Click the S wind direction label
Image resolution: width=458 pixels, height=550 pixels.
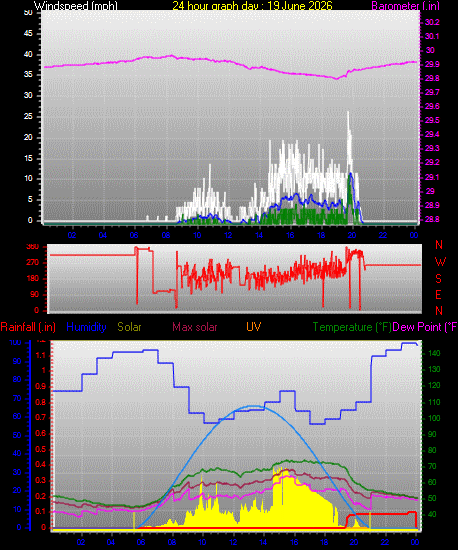click(438, 279)
